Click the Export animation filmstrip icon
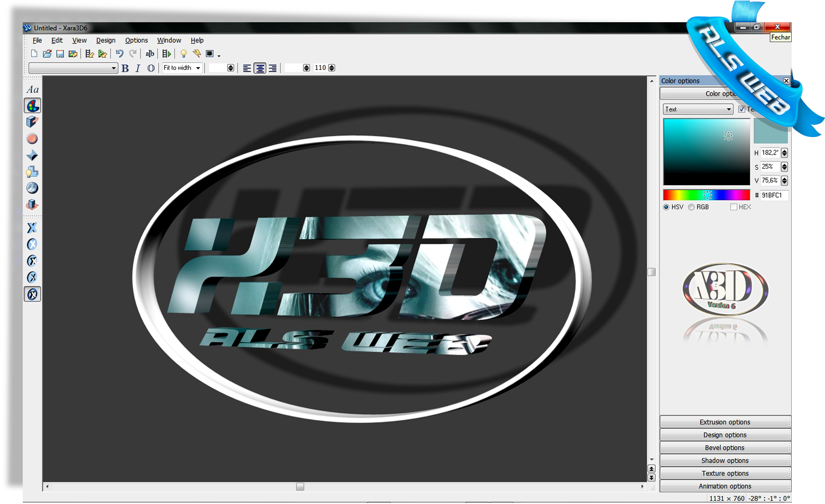The image size is (825, 504). click(x=89, y=53)
